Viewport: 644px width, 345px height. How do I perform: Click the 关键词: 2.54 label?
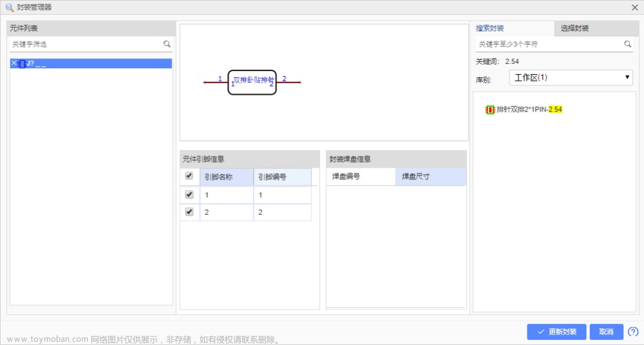(497, 61)
